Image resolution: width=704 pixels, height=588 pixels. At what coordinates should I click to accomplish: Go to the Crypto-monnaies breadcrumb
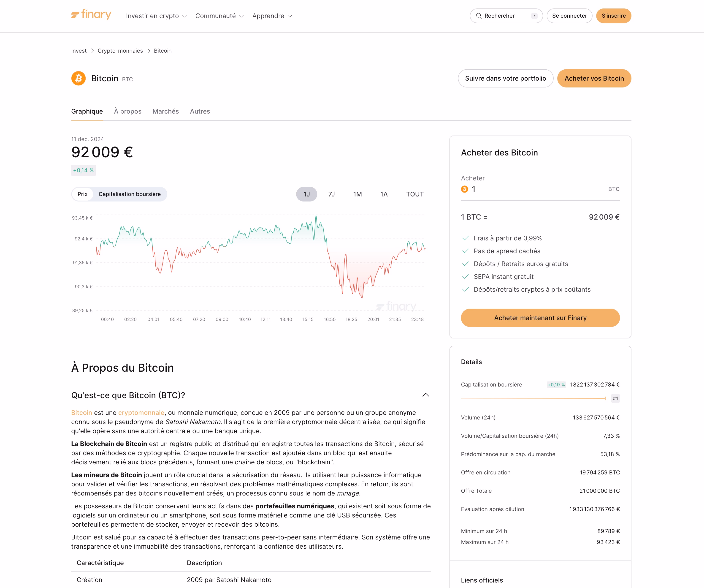pos(120,51)
